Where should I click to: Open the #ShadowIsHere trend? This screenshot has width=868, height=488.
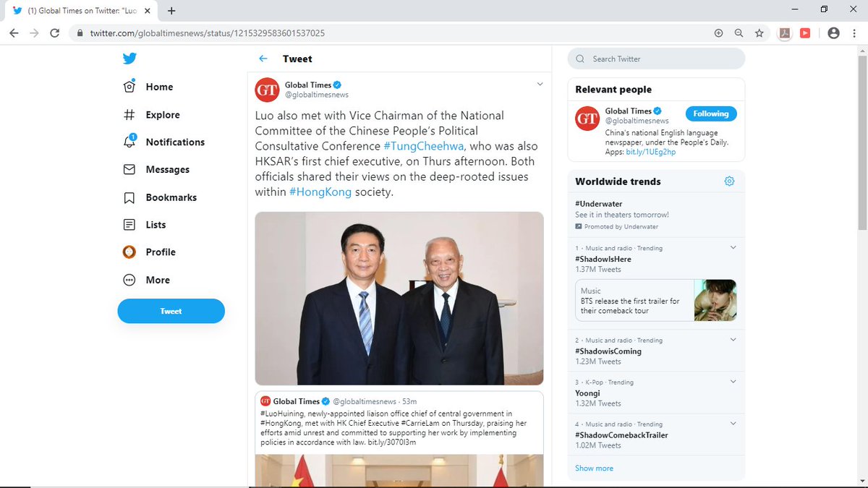[x=603, y=259]
